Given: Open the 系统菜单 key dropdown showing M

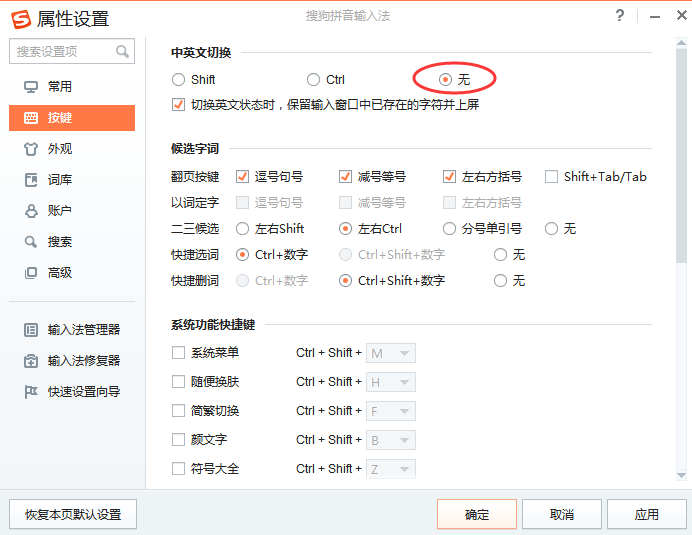Looking at the screenshot, I should coord(391,353).
